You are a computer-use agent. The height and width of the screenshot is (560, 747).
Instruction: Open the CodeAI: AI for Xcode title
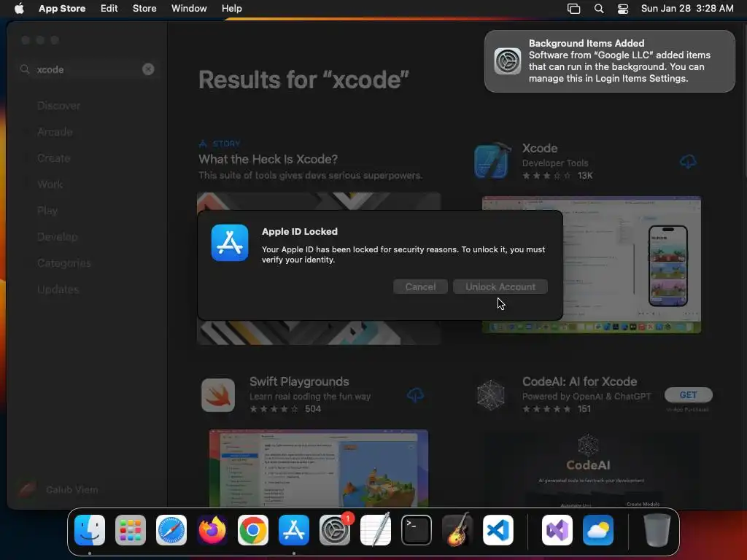579,381
